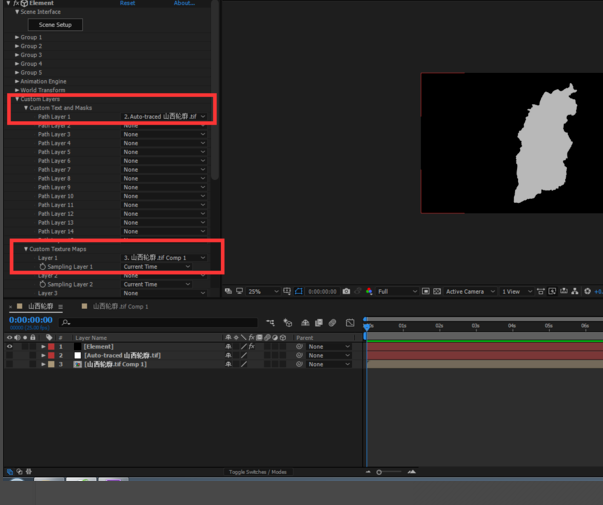This screenshot has width=603, height=505.
Task: Take a snapshot with the camera icon
Action: coord(346,291)
